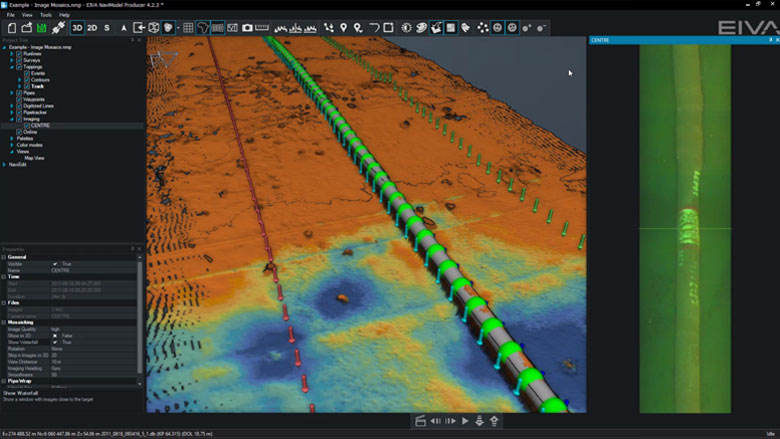The width and height of the screenshot is (780, 439).
Task: Click the camera snapshot icon
Action: (247, 28)
